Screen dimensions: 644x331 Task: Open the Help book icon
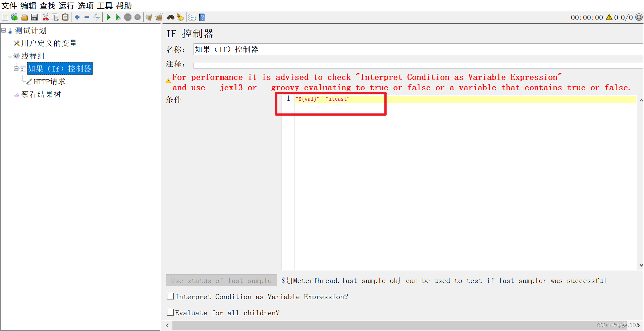[202, 17]
